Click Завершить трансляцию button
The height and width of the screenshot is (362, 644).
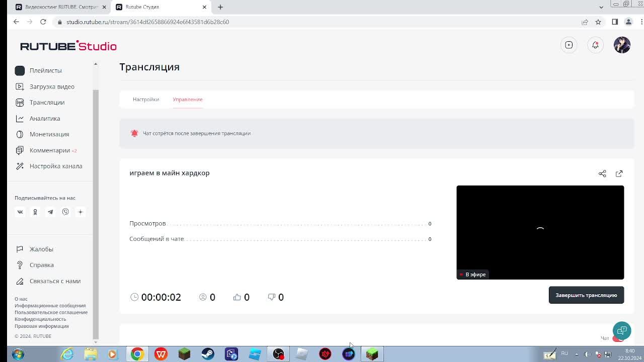coord(586,295)
